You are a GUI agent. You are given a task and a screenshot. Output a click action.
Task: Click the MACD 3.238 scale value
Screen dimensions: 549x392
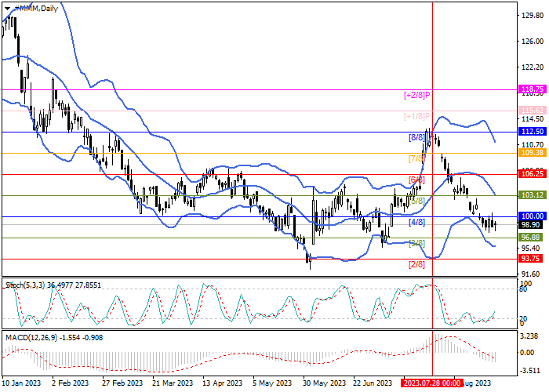tap(529, 336)
